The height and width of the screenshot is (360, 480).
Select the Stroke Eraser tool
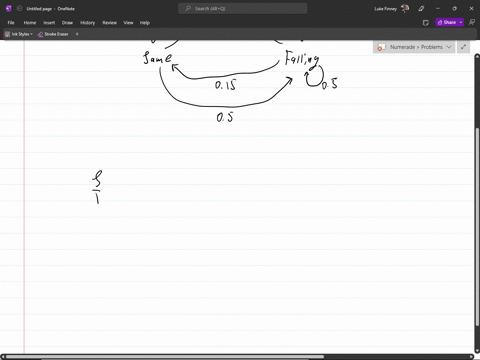click(53, 34)
